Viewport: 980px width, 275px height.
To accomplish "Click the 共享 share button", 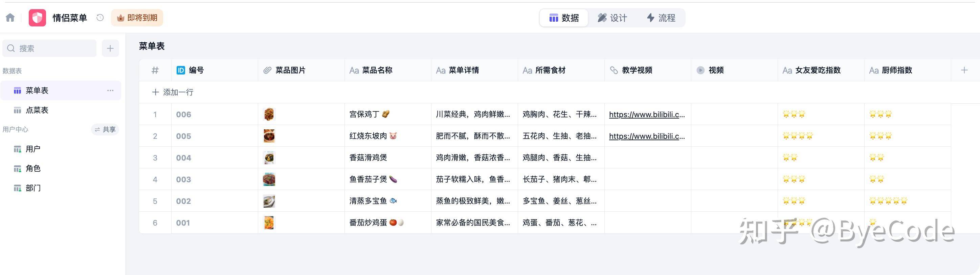I will (x=105, y=129).
